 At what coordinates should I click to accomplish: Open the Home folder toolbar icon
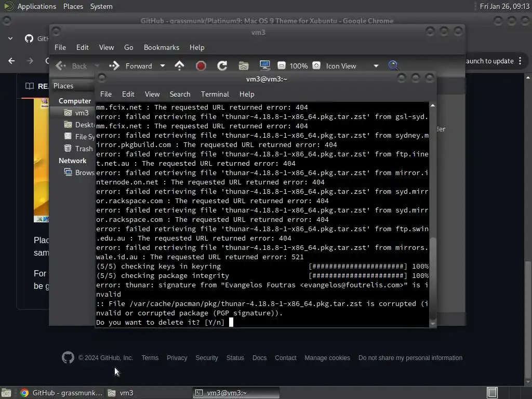pyautogui.click(x=244, y=66)
